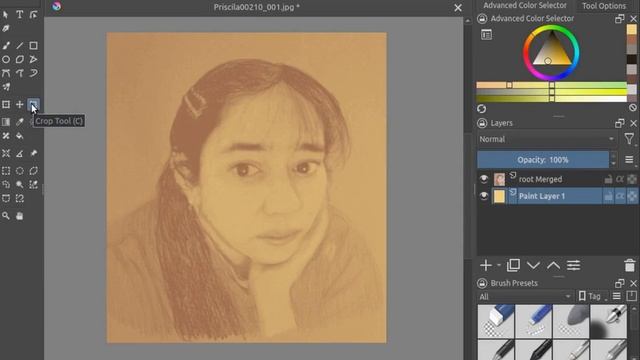Select the Ellipse tool
Screen dimensions: 640x360
coord(6,60)
